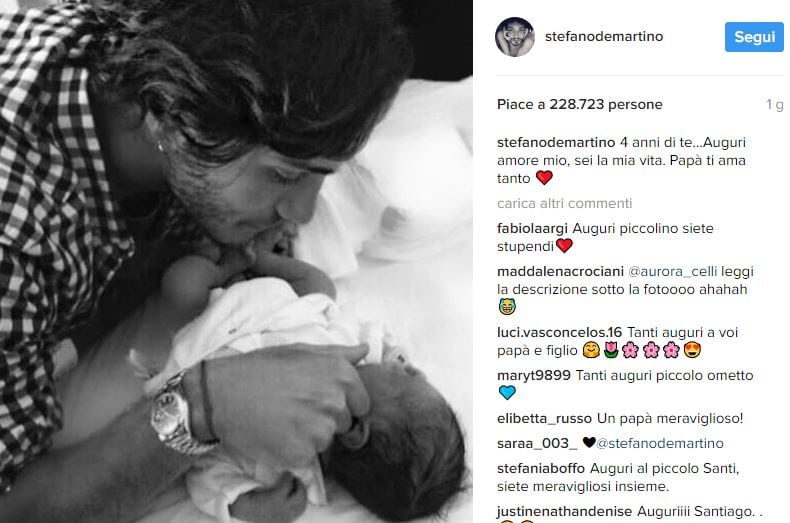Open commenter saraa_003_'s profile
This screenshot has height=523, width=790.
pyautogui.click(x=537, y=443)
